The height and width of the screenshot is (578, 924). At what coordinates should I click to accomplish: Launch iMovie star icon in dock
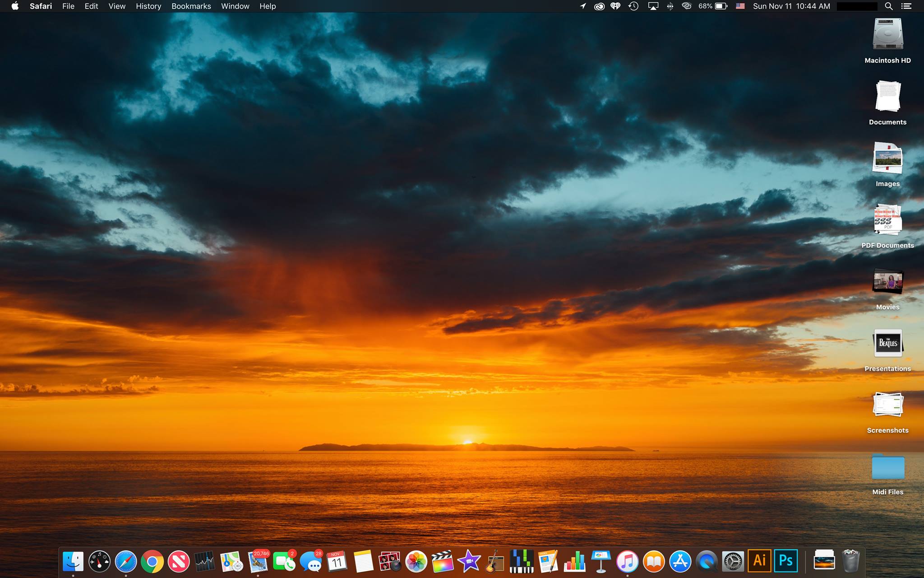(x=469, y=562)
